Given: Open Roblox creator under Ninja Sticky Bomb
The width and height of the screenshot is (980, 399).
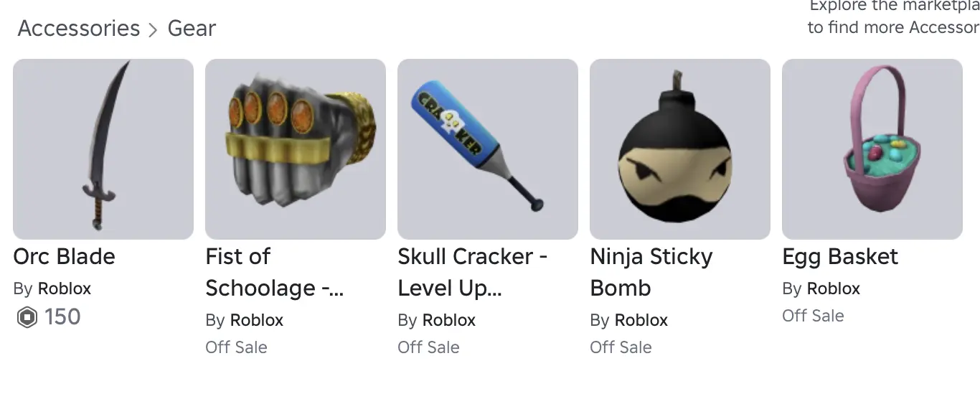Looking at the screenshot, I should coord(641,320).
